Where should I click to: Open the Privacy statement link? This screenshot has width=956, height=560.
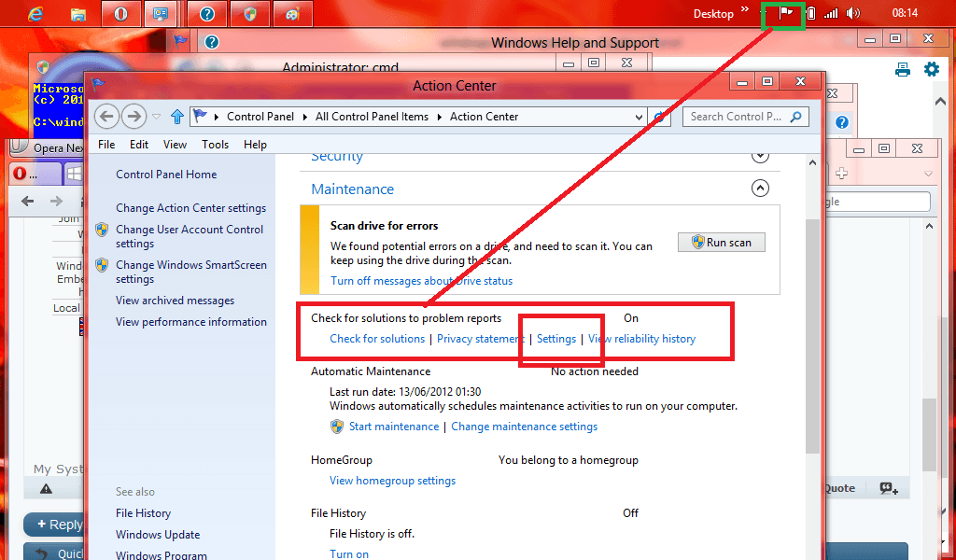(481, 339)
